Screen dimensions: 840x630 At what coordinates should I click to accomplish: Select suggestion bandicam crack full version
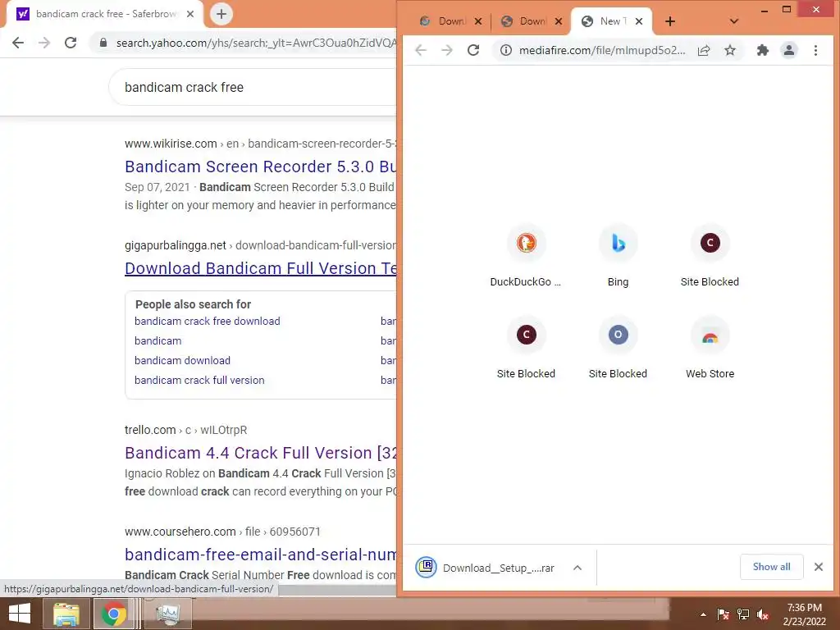(199, 381)
